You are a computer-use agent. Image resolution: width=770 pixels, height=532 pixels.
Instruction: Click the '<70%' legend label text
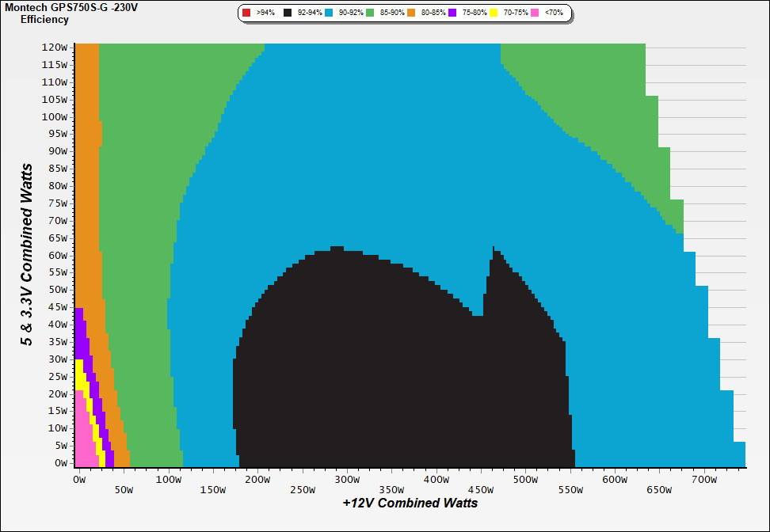click(x=553, y=13)
